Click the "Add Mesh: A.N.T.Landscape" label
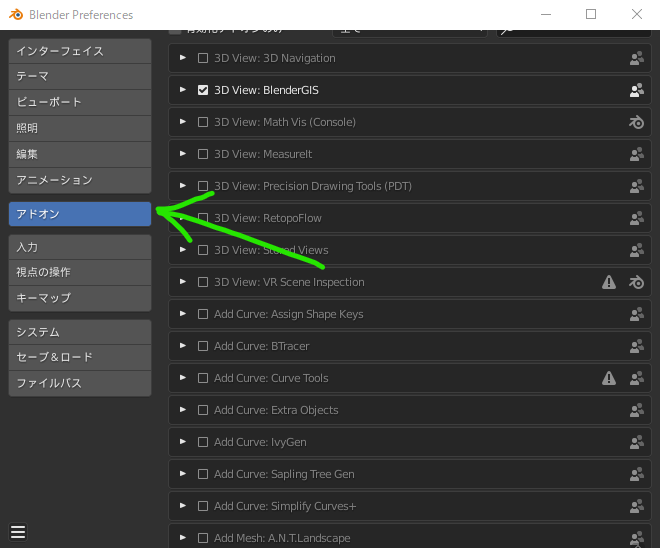Viewport: 660px width, 548px height. 282,538
